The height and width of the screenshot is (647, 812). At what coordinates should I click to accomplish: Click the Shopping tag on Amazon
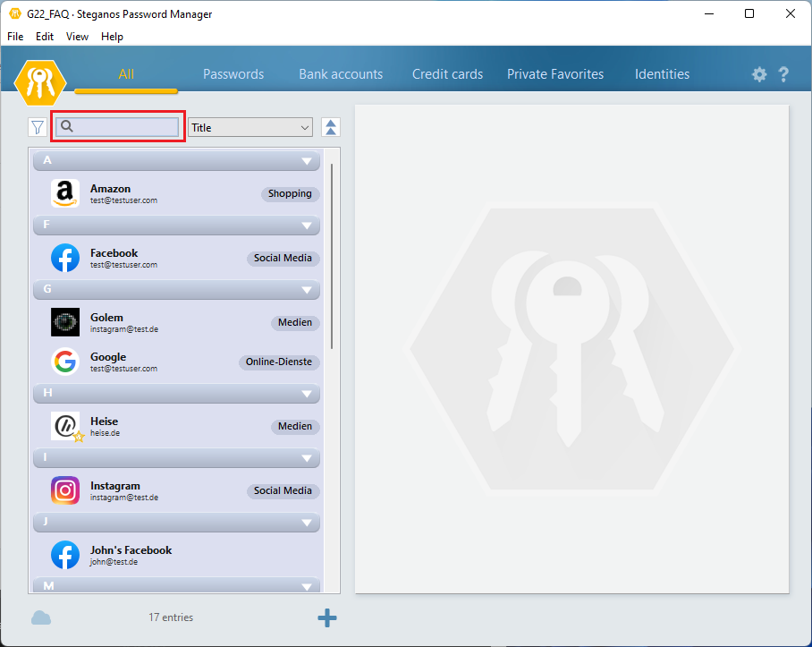[x=290, y=193]
